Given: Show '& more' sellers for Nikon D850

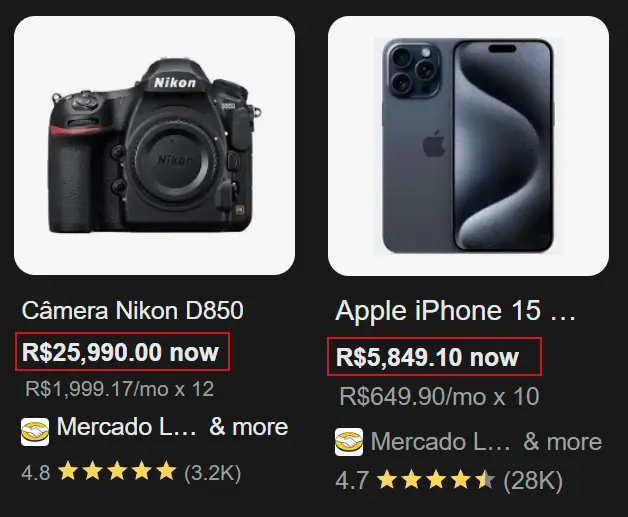Looking at the screenshot, I should (x=248, y=428).
